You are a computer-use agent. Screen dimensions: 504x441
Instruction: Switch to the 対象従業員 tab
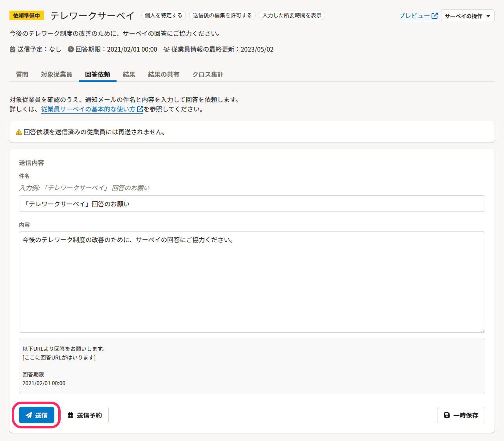tap(57, 74)
